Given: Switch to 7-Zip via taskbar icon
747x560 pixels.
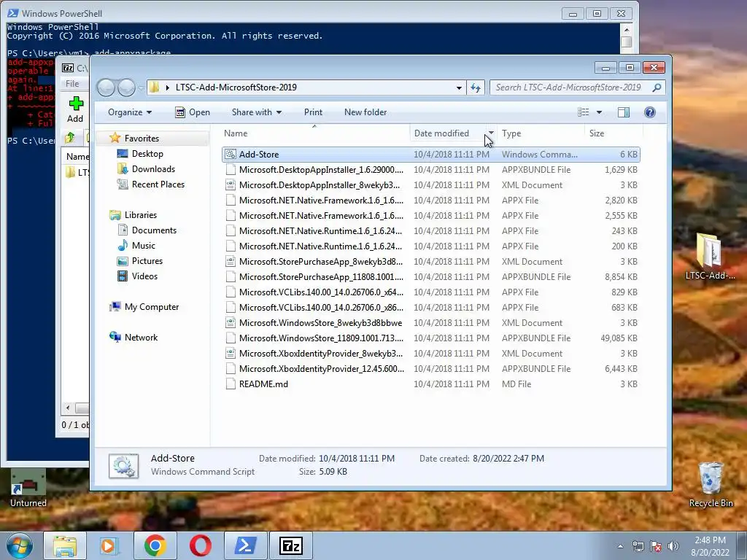Looking at the screenshot, I should pos(290,545).
